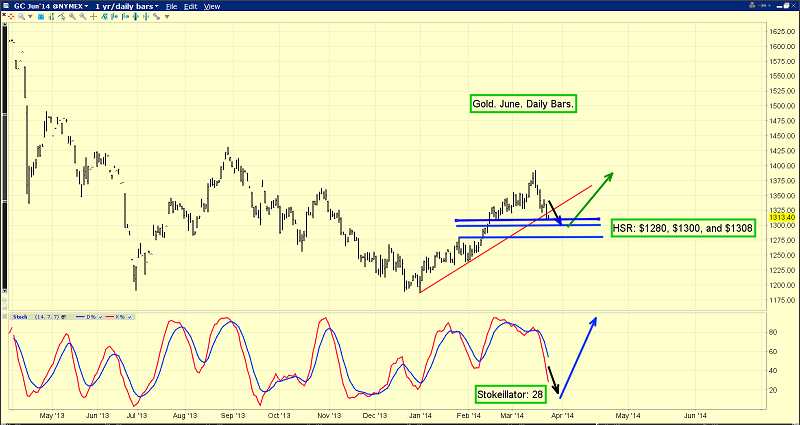Click the Stoch indicator label
Image resolution: width=800 pixels, height=425 pixels.
click(x=20, y=317)
